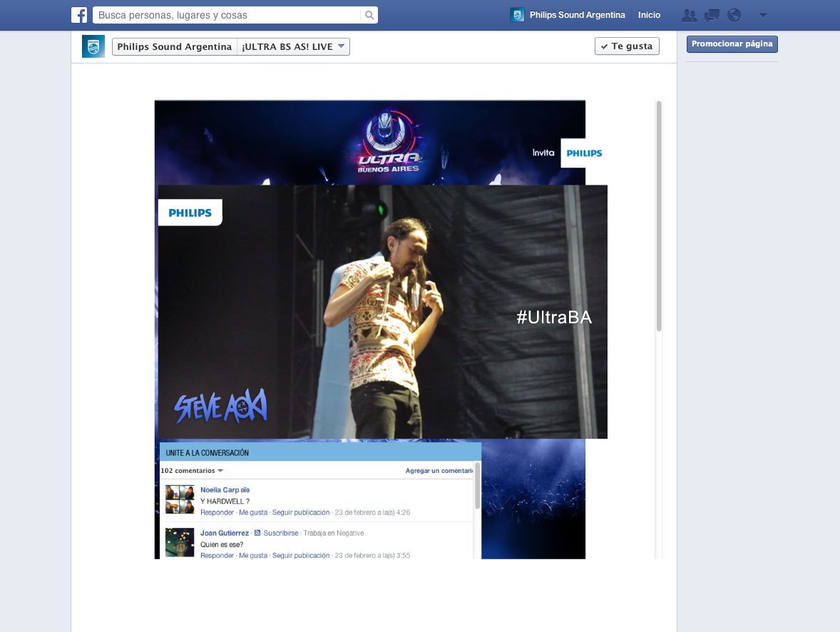The width and height of the screenshot is (840, 632).
Task: Expand the '102 comentarios' sorting dropdown
Action: tap(192, 471)
